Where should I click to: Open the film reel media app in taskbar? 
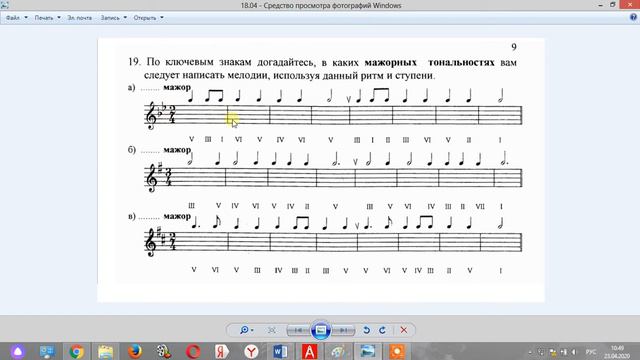[x=164, y=351]
